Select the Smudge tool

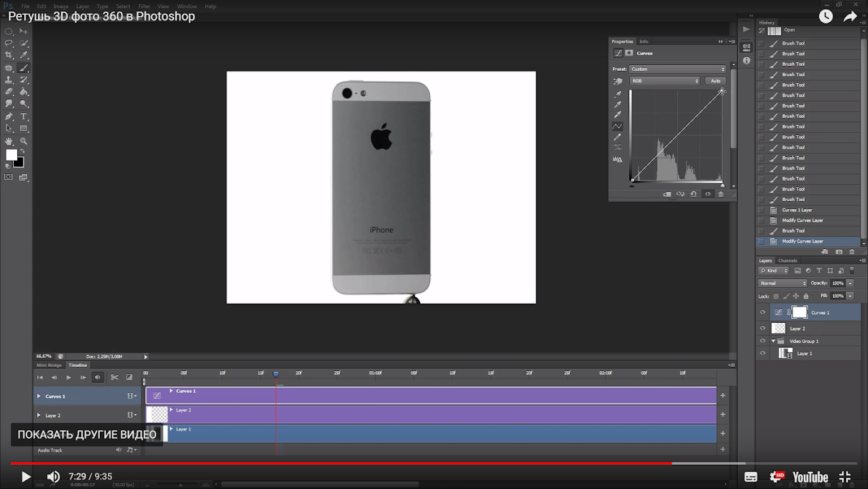tap(9, 104)
